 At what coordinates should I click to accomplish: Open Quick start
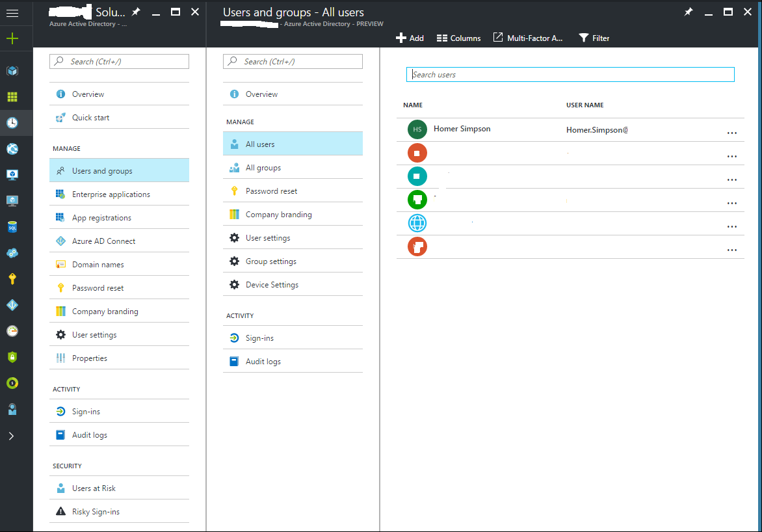click(x=119, y=117)
